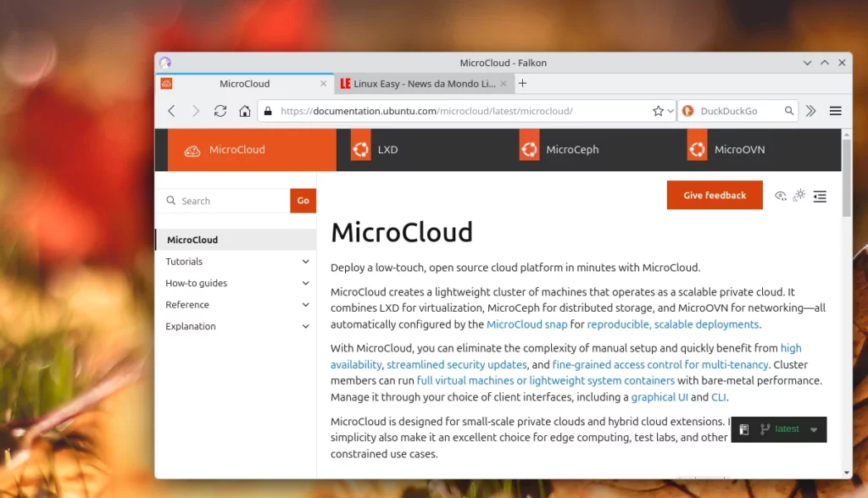The image size is (868, 498).
Task: Toggle dark mode with the sun/moon icon
Action: 799,196
